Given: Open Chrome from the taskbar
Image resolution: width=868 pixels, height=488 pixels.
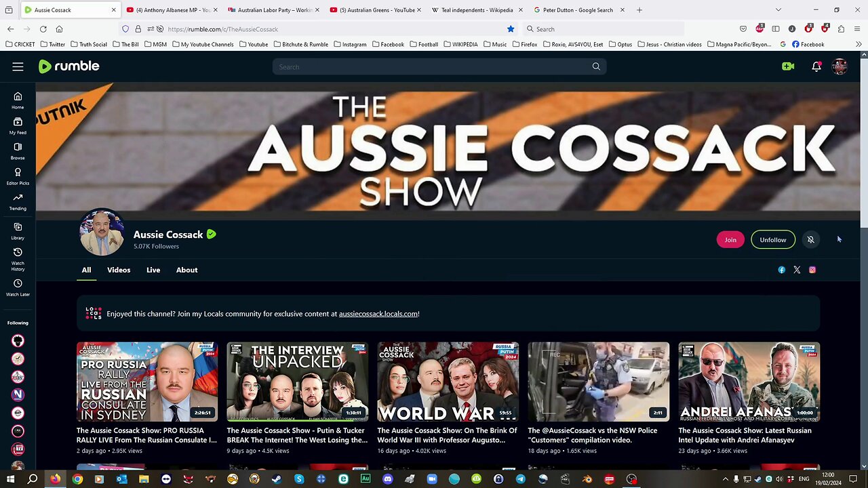Looking at the screenshot, I should coord(77,479).
